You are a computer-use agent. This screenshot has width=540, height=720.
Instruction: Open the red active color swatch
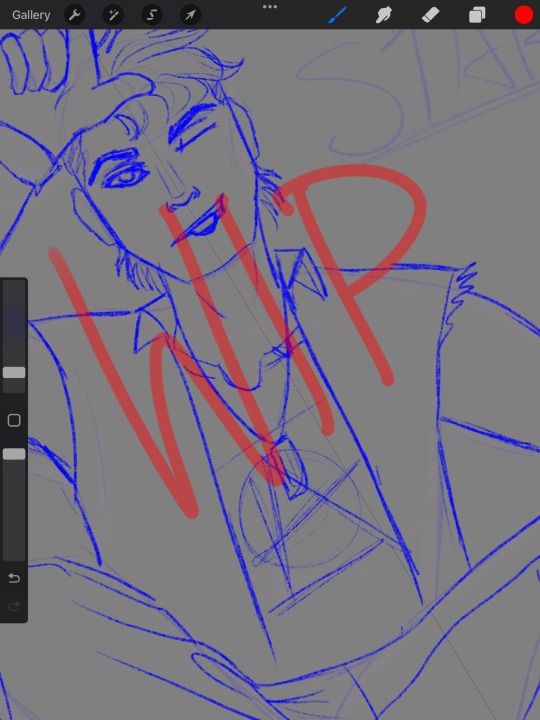(523, 15)
